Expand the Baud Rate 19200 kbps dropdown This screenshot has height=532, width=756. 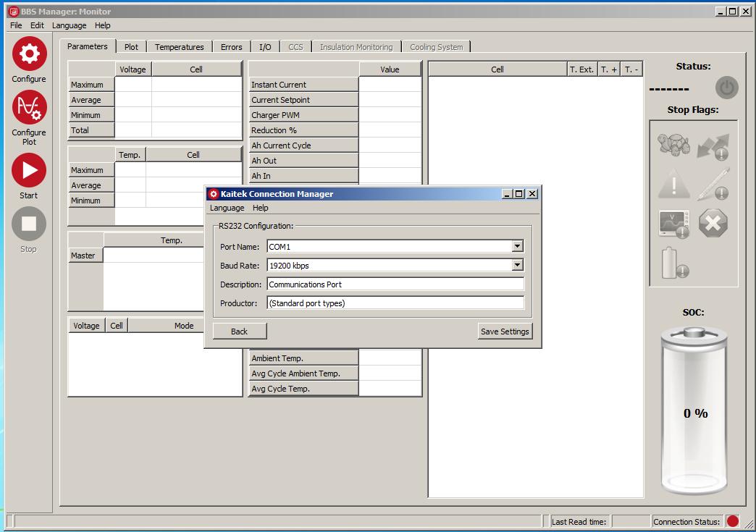pyautogui.click(x=517, y=265)
